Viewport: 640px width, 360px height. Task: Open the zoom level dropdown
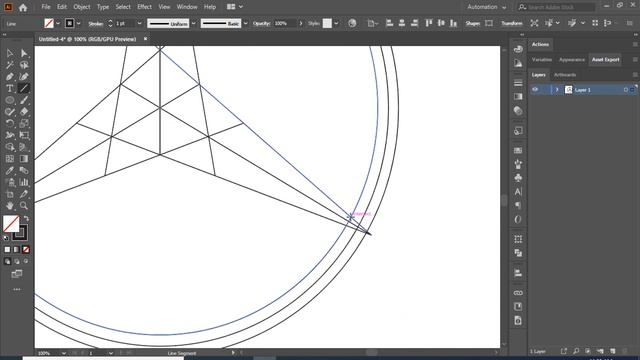[x=64, y=353]
